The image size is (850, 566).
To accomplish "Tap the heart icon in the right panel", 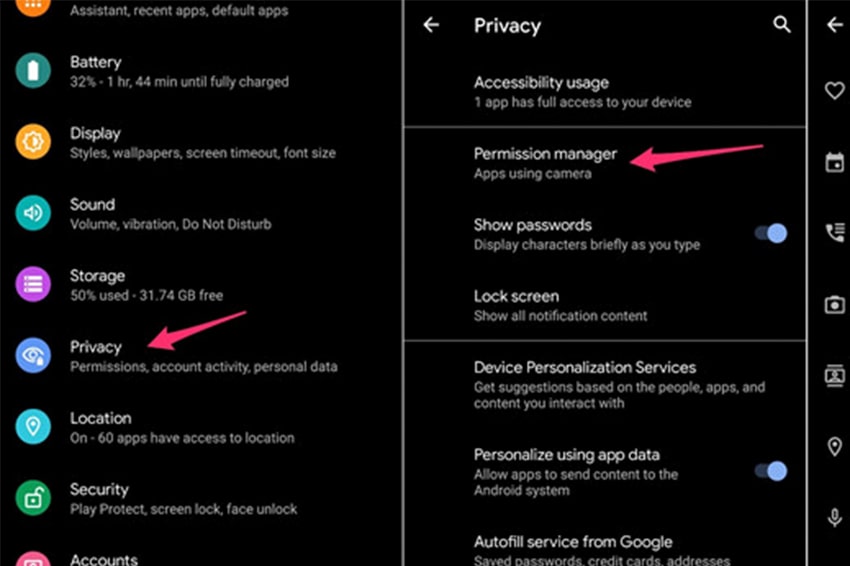I will pos(835,90).
